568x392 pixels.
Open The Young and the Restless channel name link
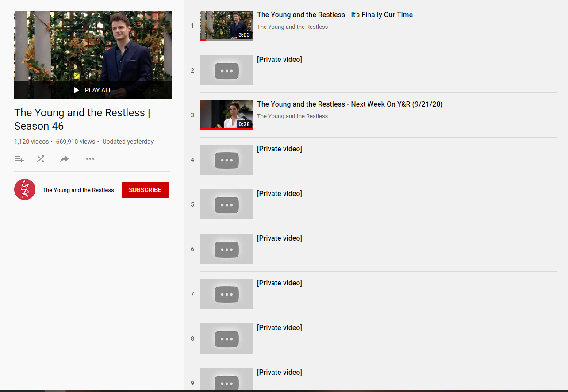(x=78, y=190)
